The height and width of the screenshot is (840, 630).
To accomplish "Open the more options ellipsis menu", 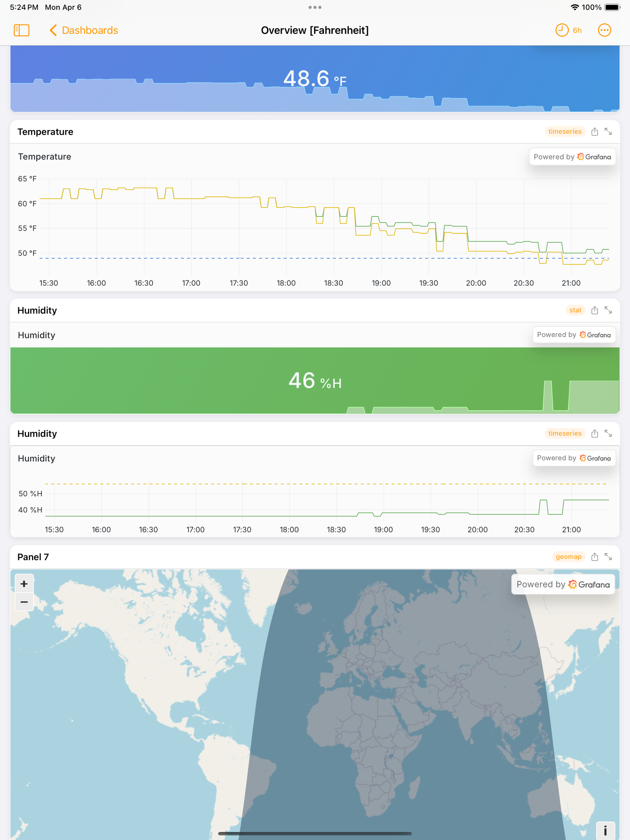I will [x=604, y=31].
